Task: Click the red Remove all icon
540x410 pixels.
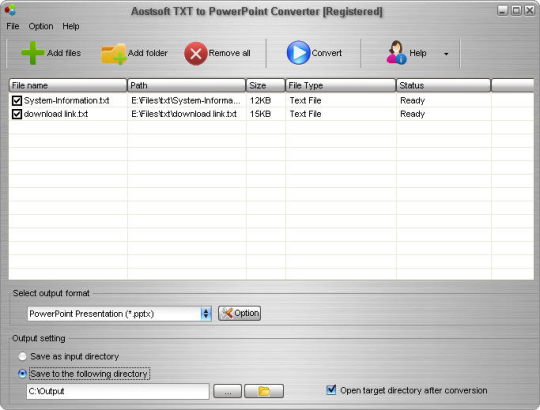Action: [x=196, y=53]
